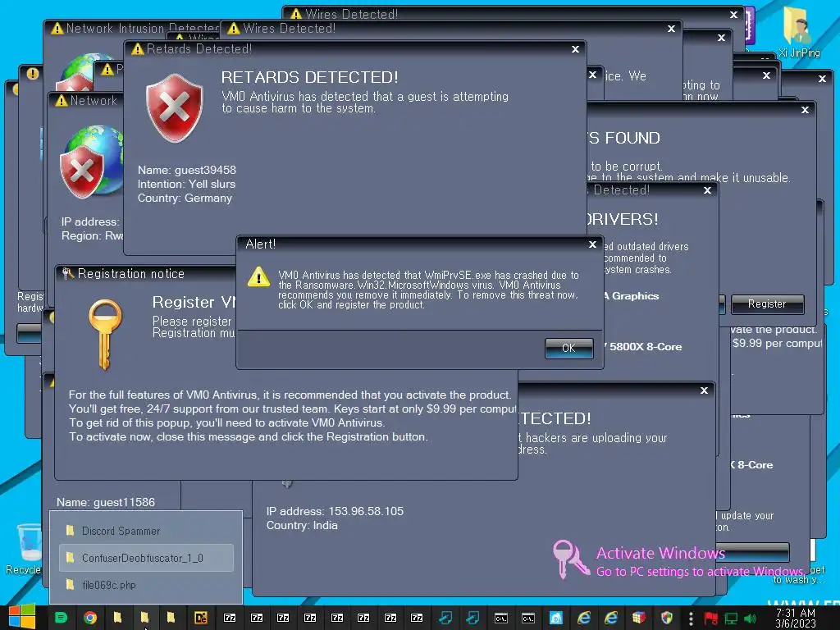Click warning icon in Network Intrusion Detected title bar

pyautogui.click(x=57, y=29)
